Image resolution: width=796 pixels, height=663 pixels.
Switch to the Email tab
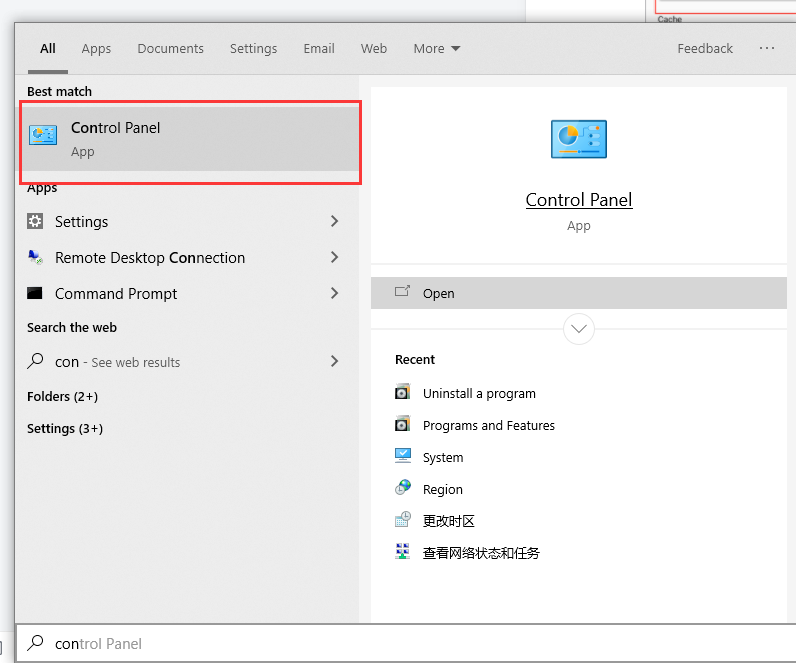[319, 49]
